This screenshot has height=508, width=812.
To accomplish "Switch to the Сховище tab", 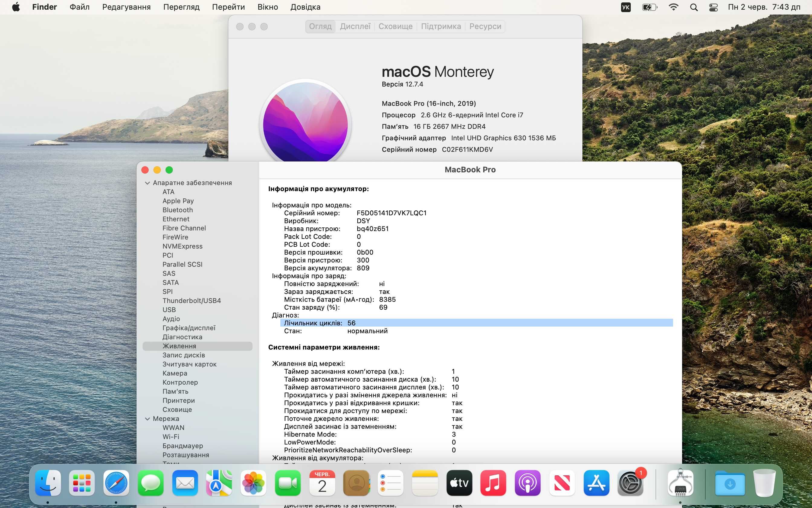I will pos(396,26).
